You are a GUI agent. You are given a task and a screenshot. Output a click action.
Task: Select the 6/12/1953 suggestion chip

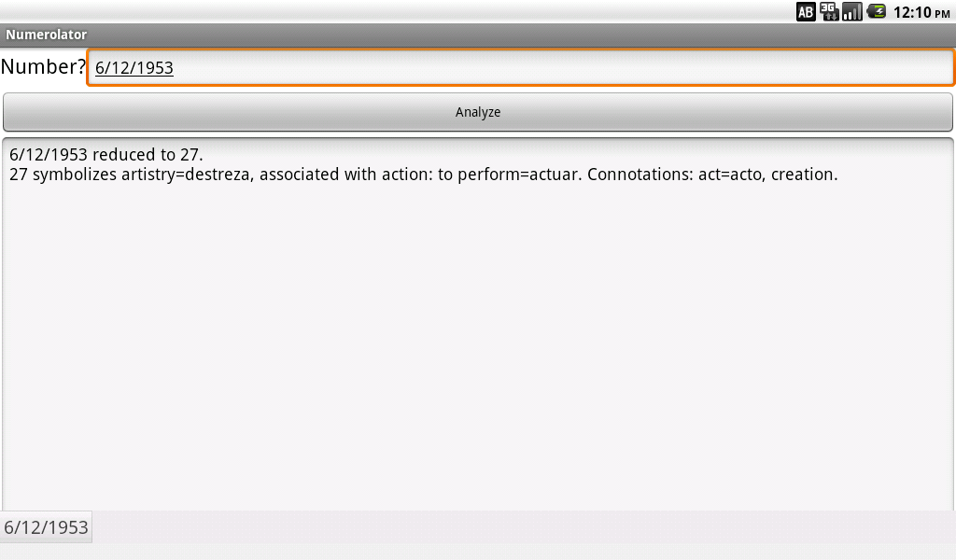pos(47,527)
